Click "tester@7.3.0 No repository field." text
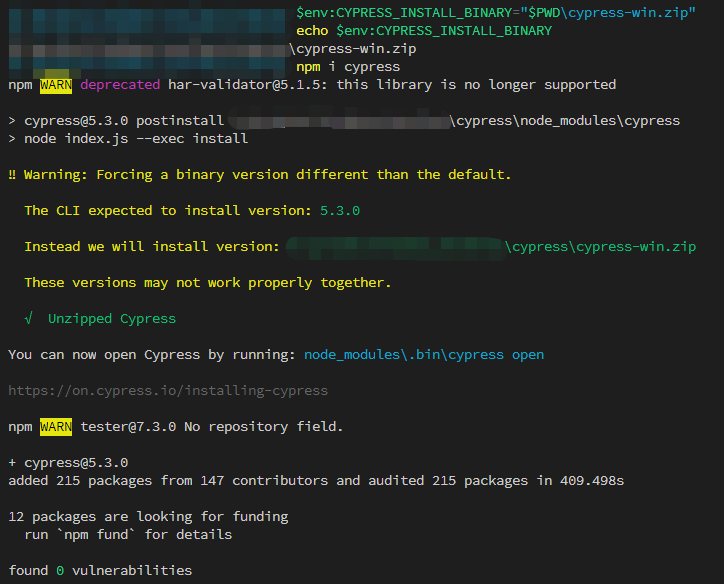The height and width of the screenshot is (584, 724). click(x=212, y=427)
